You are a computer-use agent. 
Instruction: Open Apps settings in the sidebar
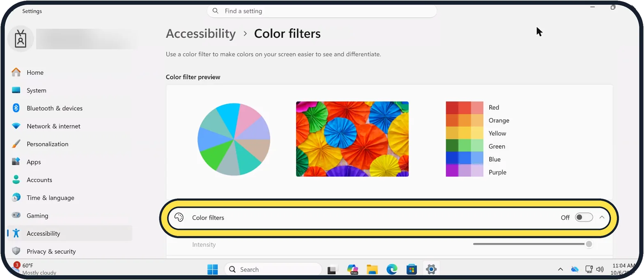coord(70,162)
